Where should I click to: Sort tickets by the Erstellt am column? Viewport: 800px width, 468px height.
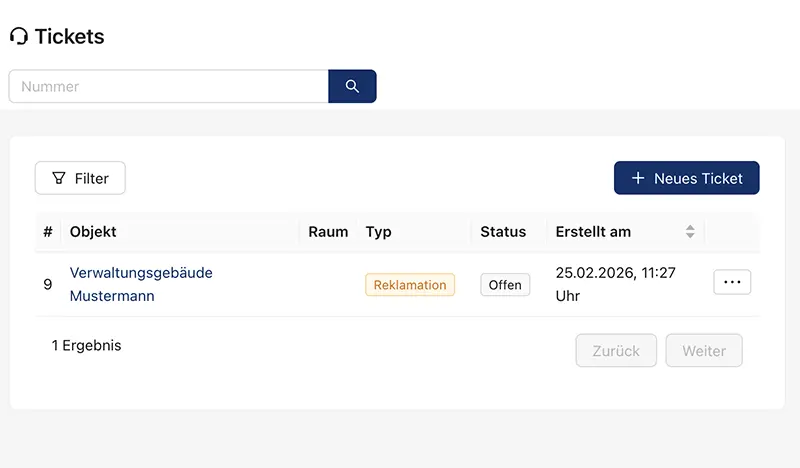594,232
